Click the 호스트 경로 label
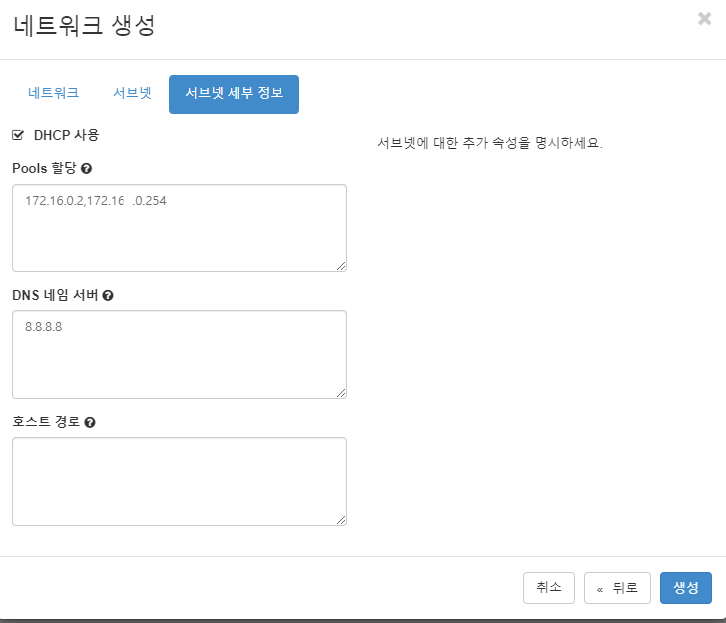The width and height of the screenshot is (726, 623). click(x=46, y=422)
